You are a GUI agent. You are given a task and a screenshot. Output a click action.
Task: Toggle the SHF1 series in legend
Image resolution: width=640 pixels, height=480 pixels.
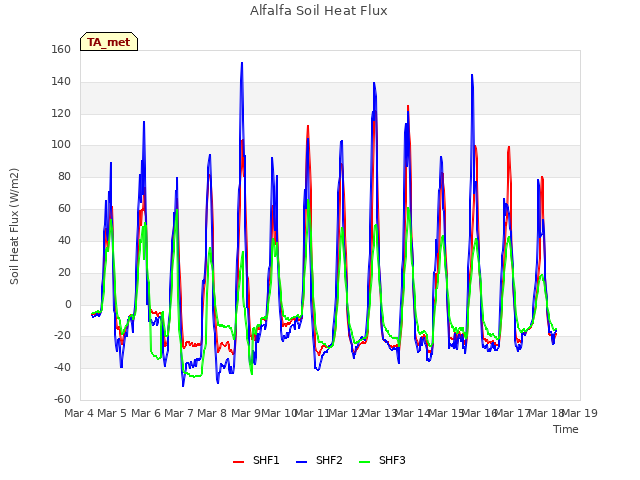(x=256, y=460)
